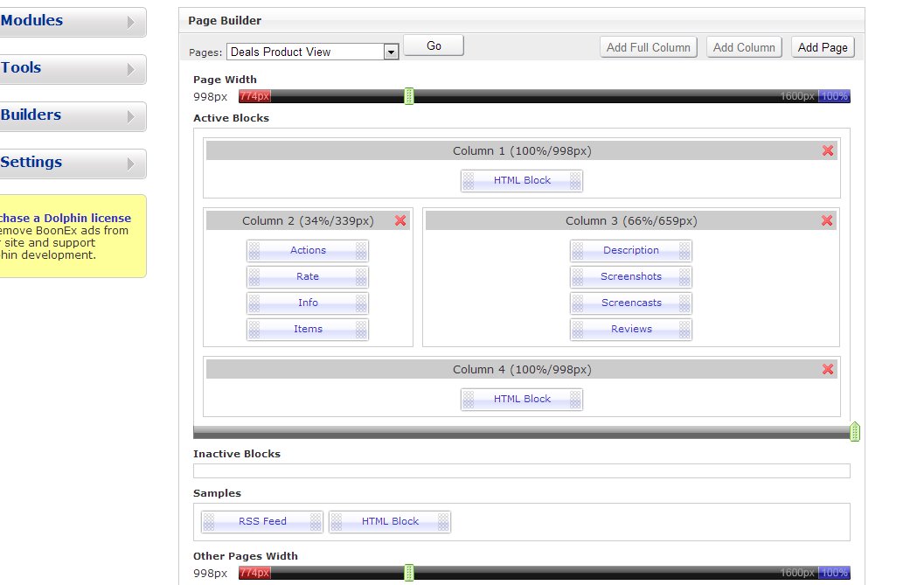Click the RSS Feed sample block
924x585 pixels.
click(x=262, y=522)
